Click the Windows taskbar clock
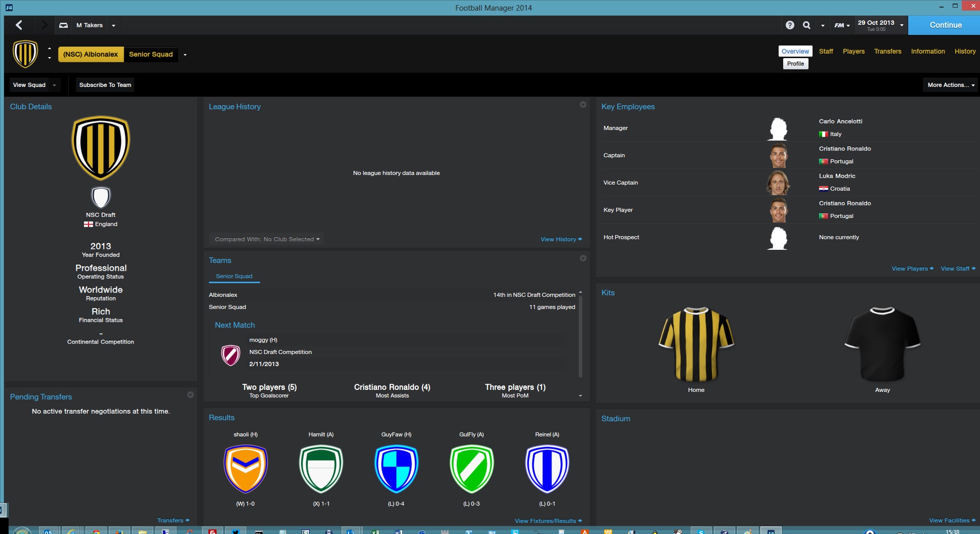Screen dimensions: 980x534 952,531
